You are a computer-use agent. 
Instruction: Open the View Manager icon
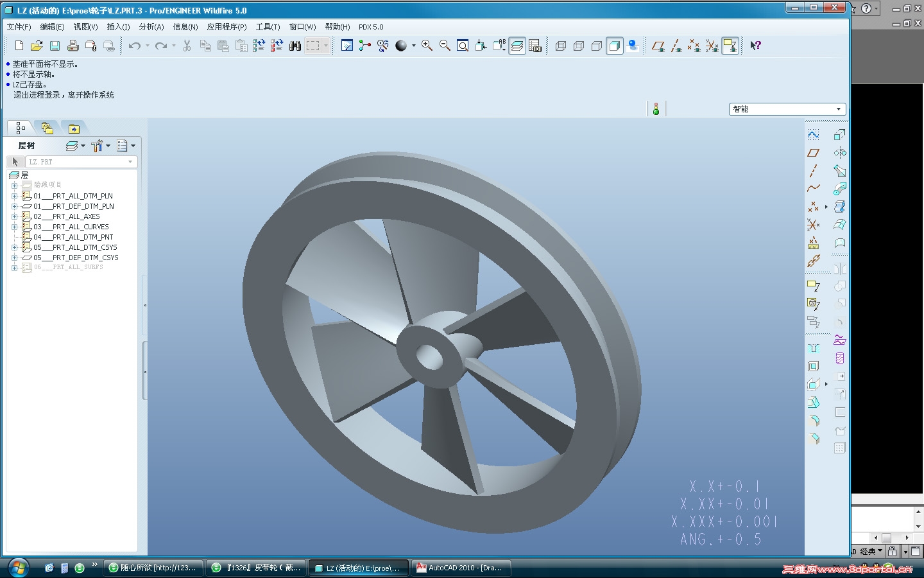(x=535, y=46)
